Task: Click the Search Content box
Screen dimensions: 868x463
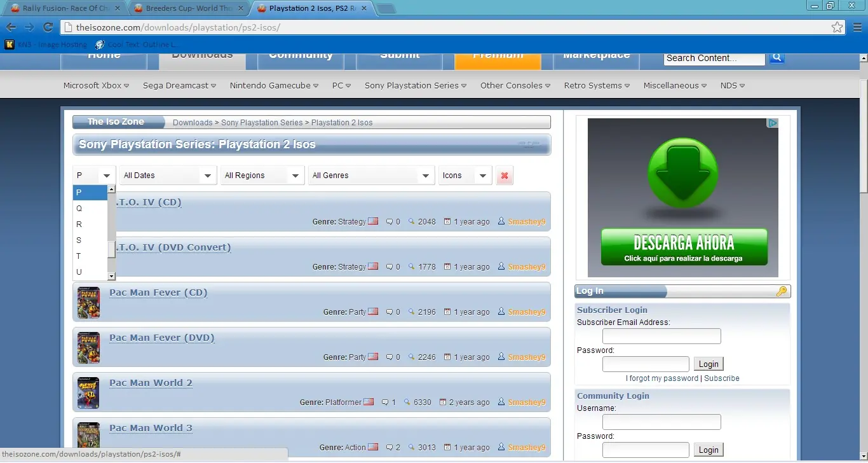Action: [715, 58]
